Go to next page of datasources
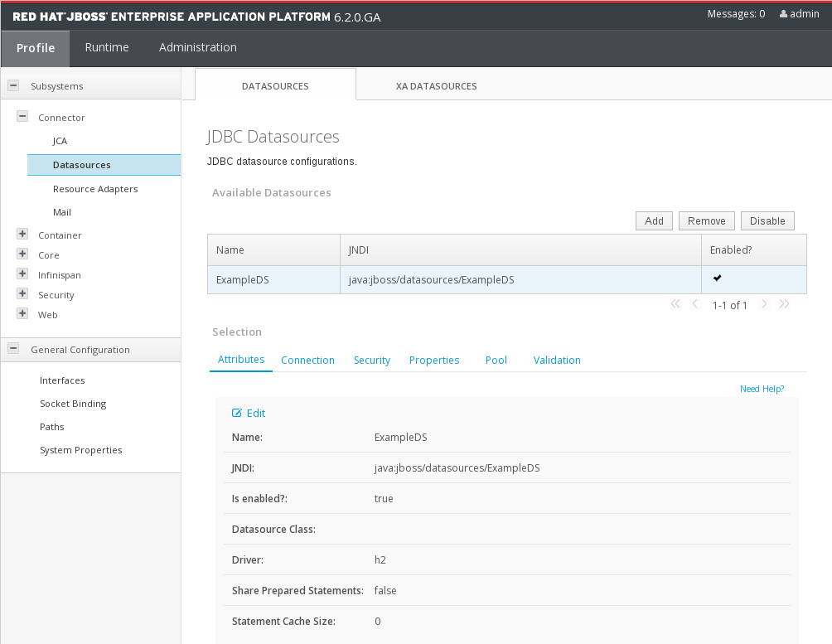832x644 pixels. (x=764, y=304)
